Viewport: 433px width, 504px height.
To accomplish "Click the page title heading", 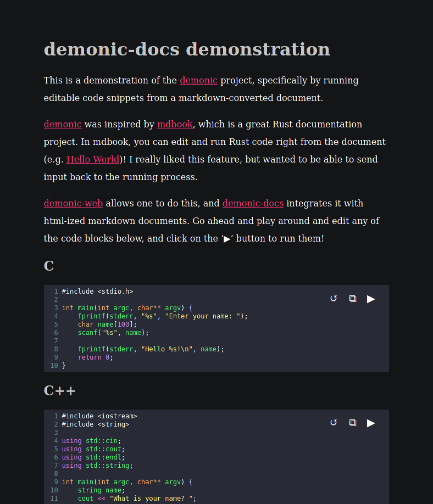I will coord(187,49).
